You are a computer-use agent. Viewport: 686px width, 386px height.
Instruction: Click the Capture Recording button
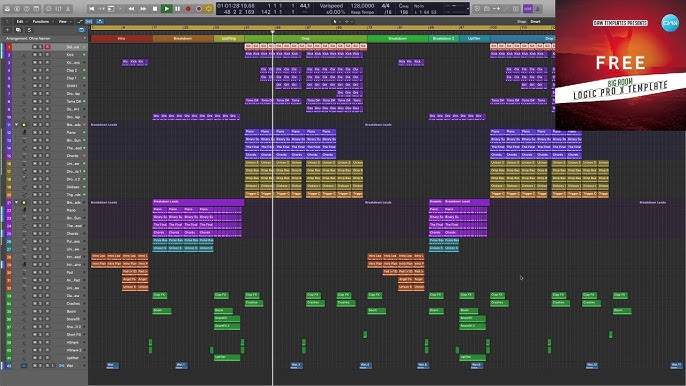click(199, 8)
